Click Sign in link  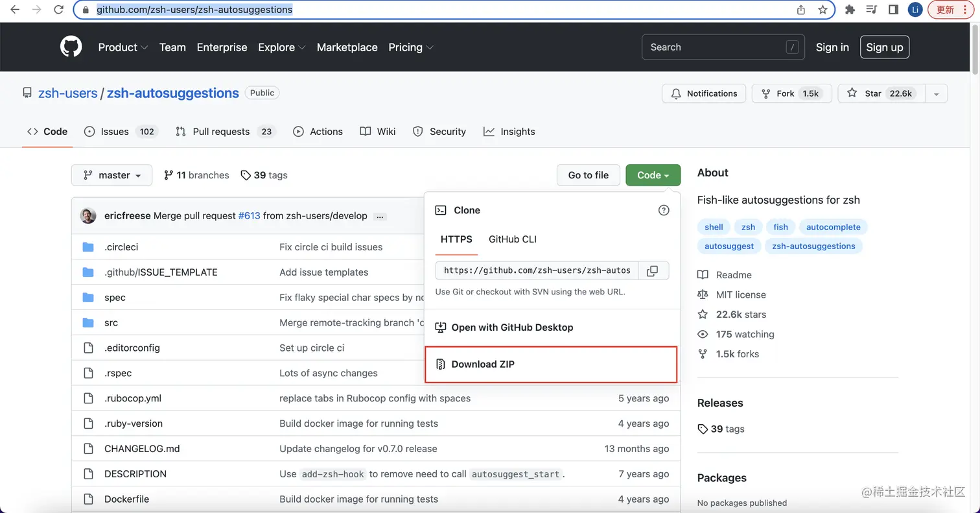[832, 47]
